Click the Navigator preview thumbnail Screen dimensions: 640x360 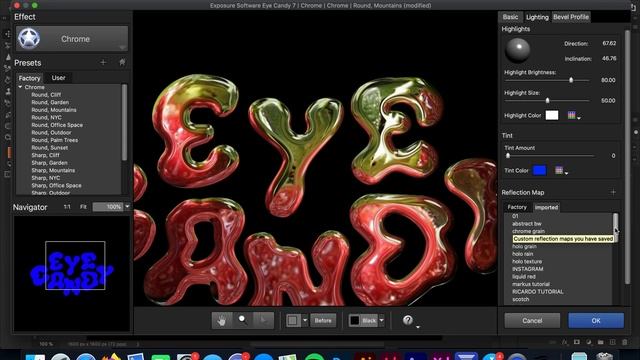[x=72, y=273]
